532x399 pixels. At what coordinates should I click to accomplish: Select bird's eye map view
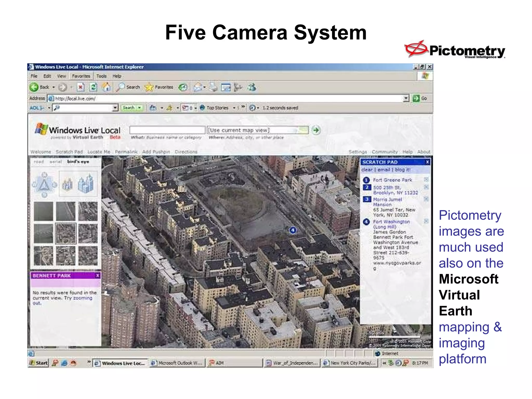click(78, 162)
